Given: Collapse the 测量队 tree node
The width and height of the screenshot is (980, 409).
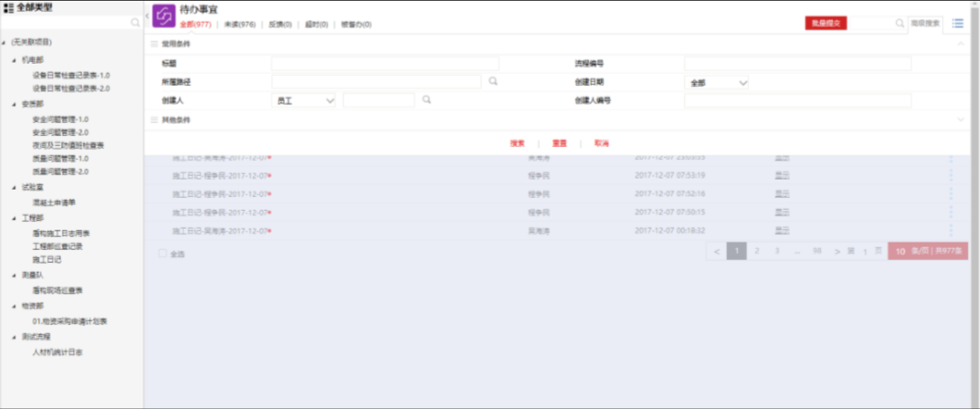Looking at the screenshot, I should tap(14, 275).
